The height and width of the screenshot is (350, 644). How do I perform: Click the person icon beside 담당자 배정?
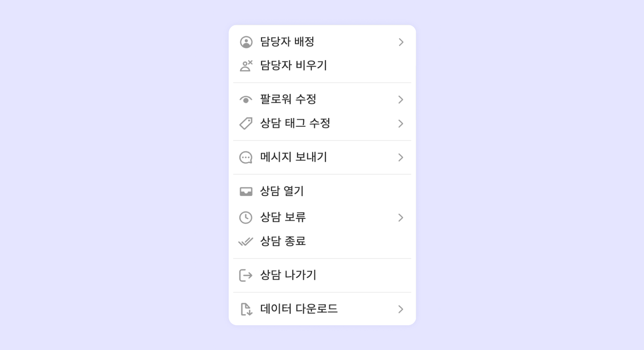coord(246,42)
